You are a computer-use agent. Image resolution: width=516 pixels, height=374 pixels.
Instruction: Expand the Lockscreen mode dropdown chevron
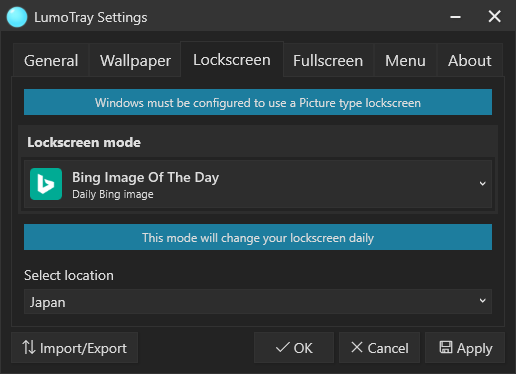(x=482, y=184)
